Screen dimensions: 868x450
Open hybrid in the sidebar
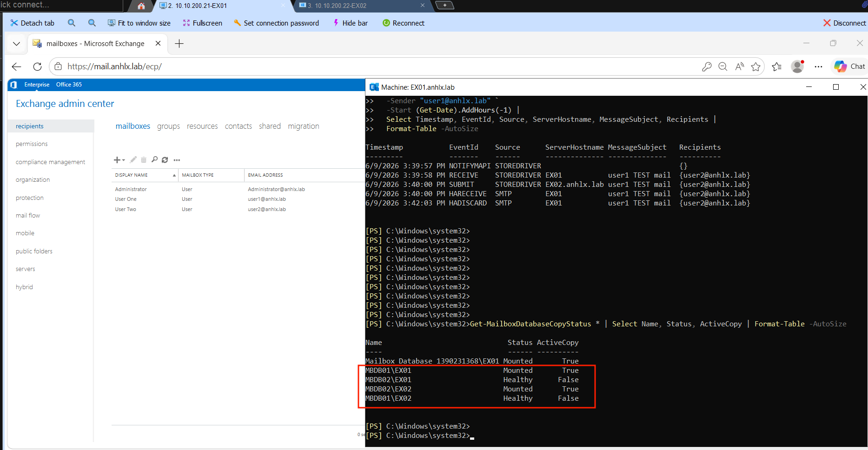tap(24, 287)
